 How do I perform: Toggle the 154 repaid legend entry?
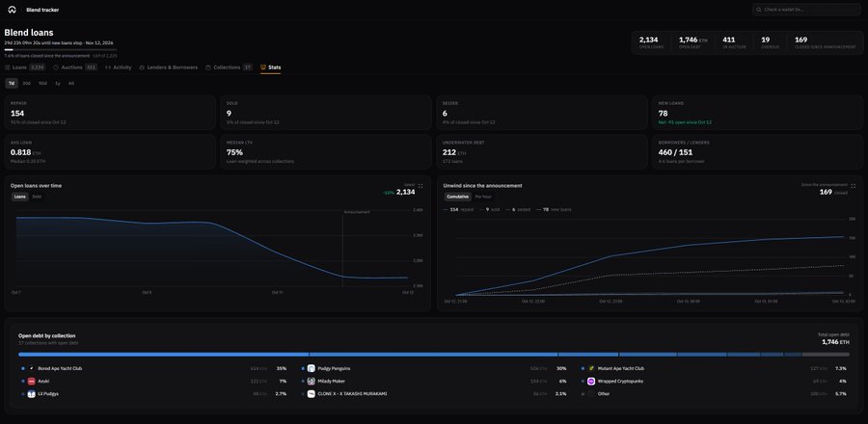459,209
